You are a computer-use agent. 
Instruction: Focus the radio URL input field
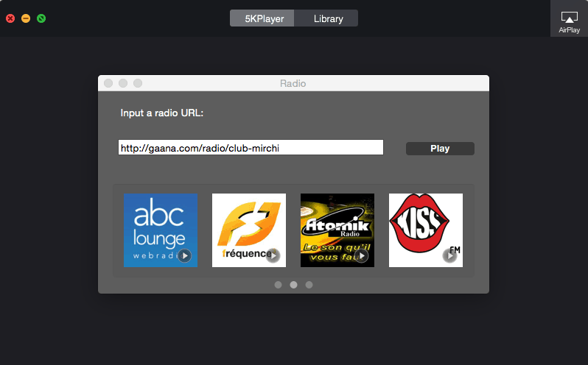pos(251,148)
